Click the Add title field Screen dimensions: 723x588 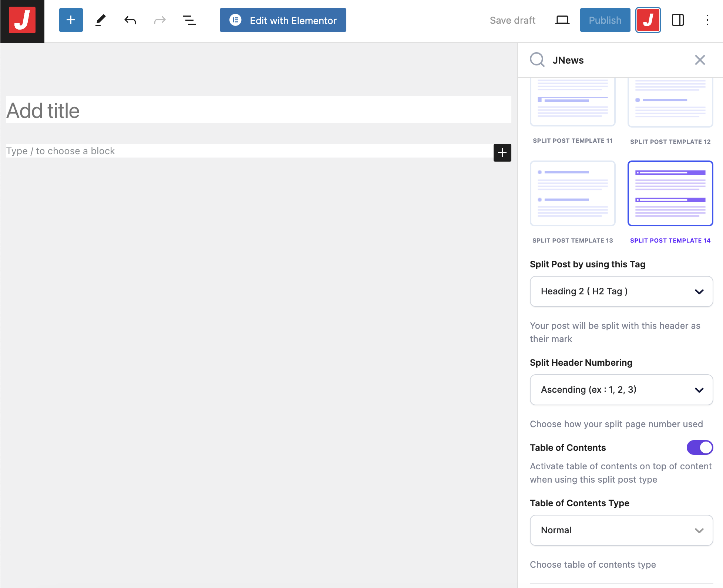[x=258, y=110]
